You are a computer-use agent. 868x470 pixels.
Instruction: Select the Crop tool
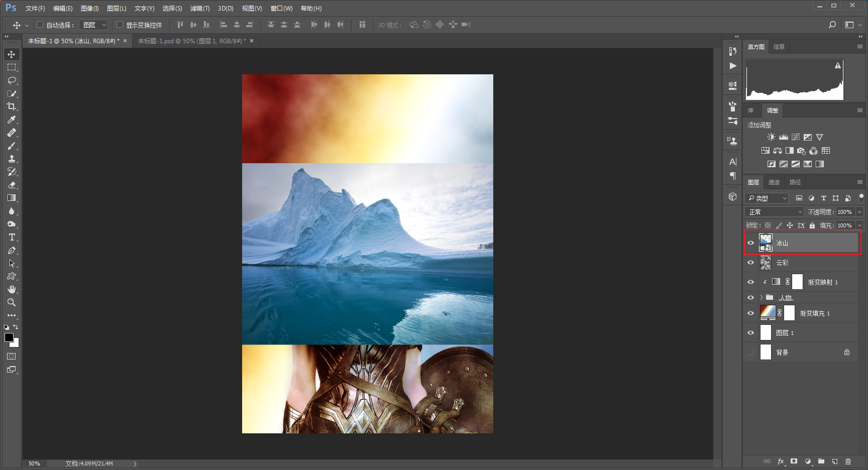pyautogui.click(x=12, y=106)
